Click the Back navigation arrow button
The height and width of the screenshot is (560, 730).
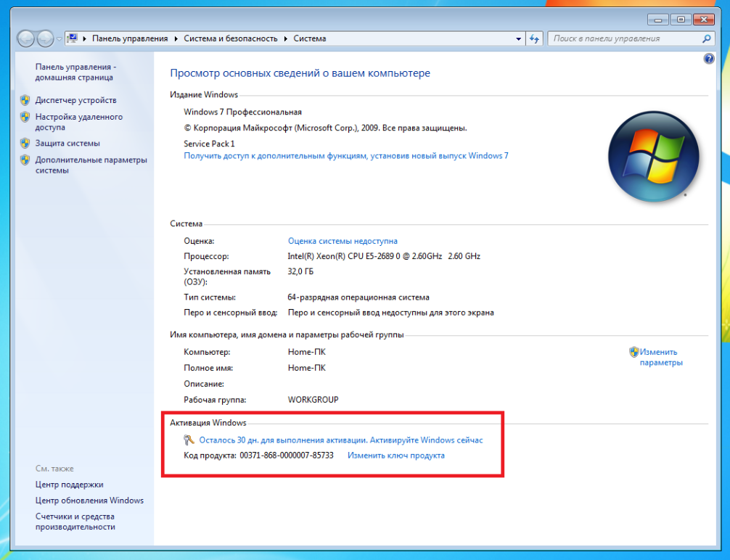point(26,38)
